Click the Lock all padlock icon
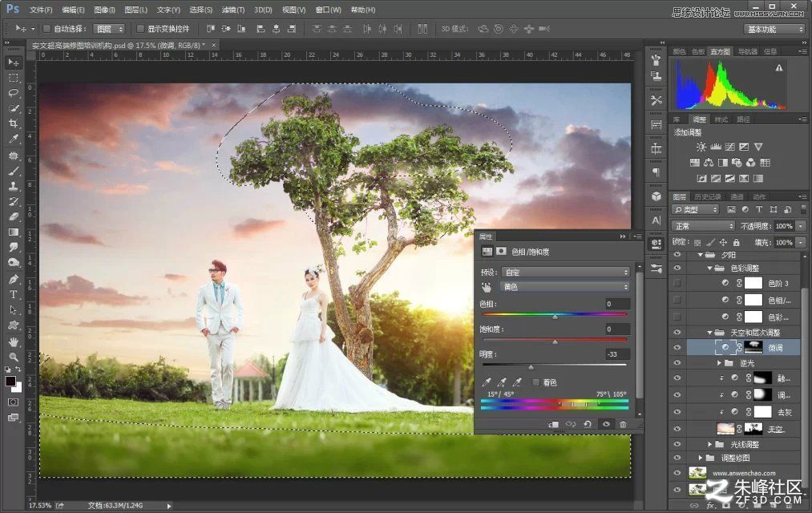This screenshot has width=812, height=513. 736,242
